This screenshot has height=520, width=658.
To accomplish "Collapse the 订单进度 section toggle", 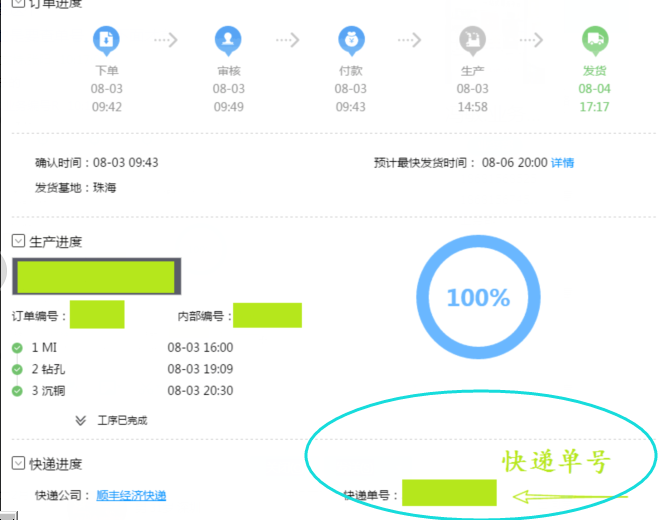I will click(x=18, y=4).
